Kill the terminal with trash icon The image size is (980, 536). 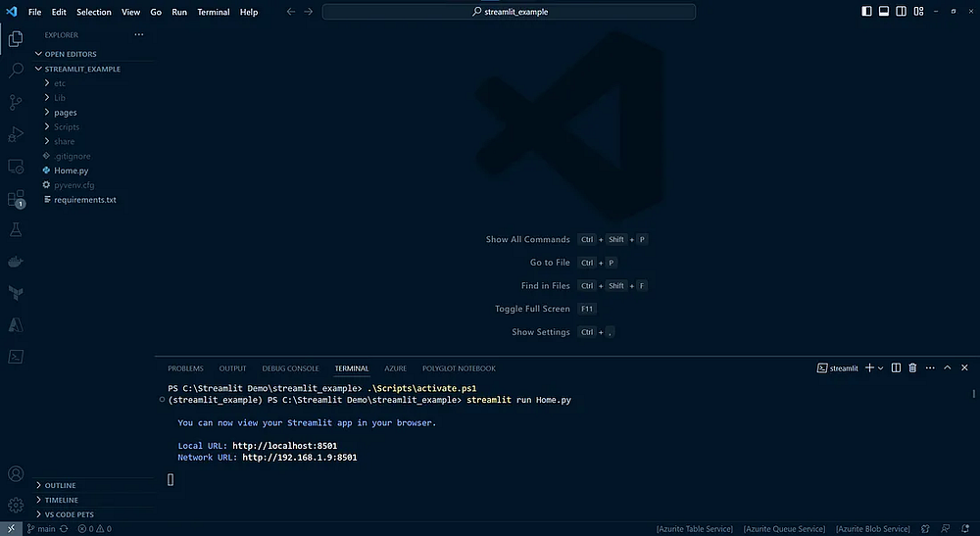coord(912,368)
